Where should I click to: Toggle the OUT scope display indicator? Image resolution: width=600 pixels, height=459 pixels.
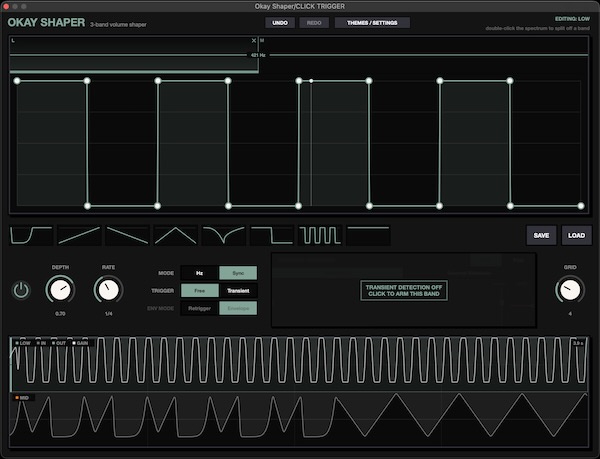[x=59, y=343]
